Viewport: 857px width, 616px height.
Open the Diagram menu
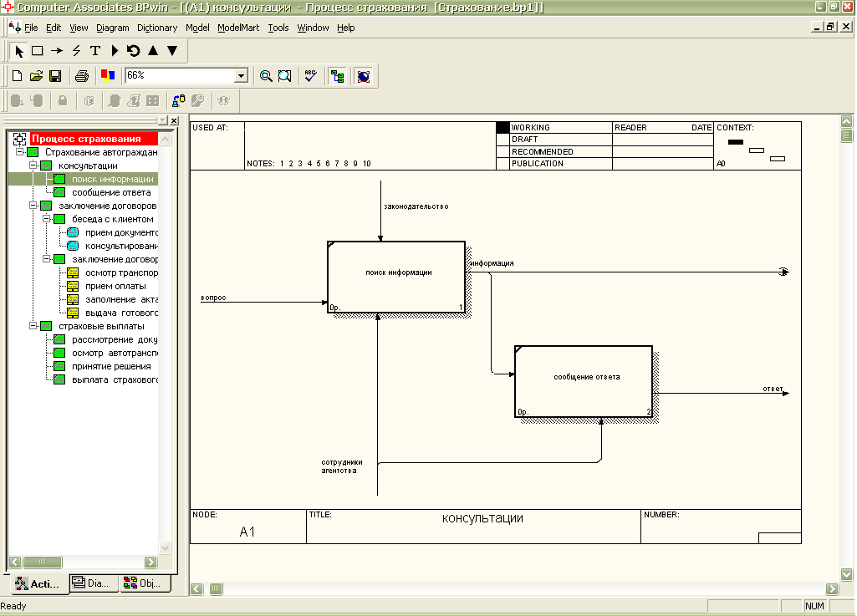click(x=113, y=28)
